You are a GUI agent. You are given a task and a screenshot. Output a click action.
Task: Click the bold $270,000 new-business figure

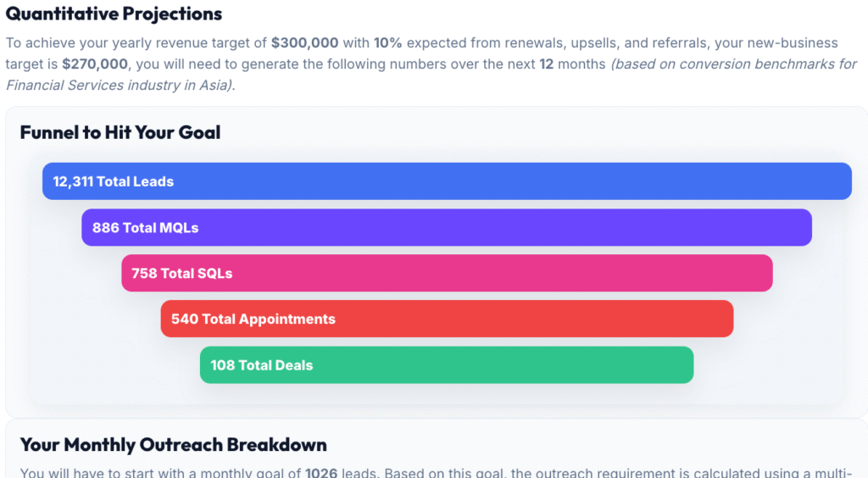pos(95,64)
